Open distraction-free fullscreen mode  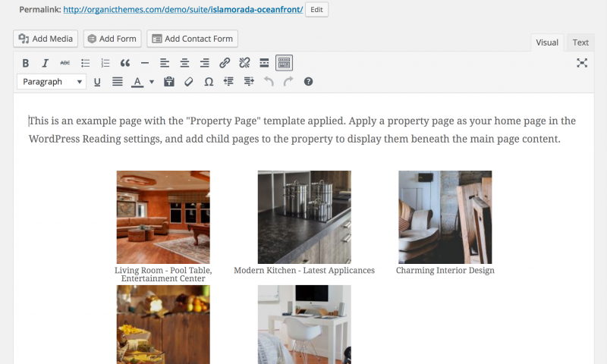point(582,63)
